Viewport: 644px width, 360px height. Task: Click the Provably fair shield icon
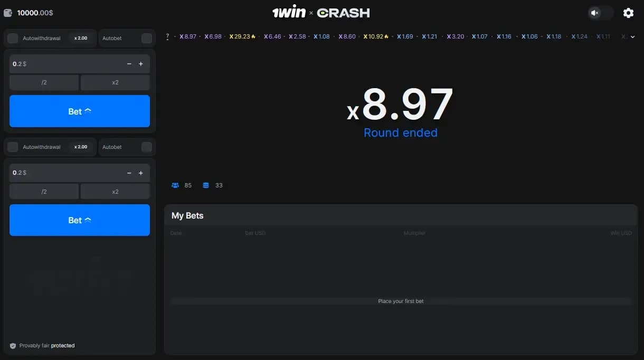coord(12,346)
